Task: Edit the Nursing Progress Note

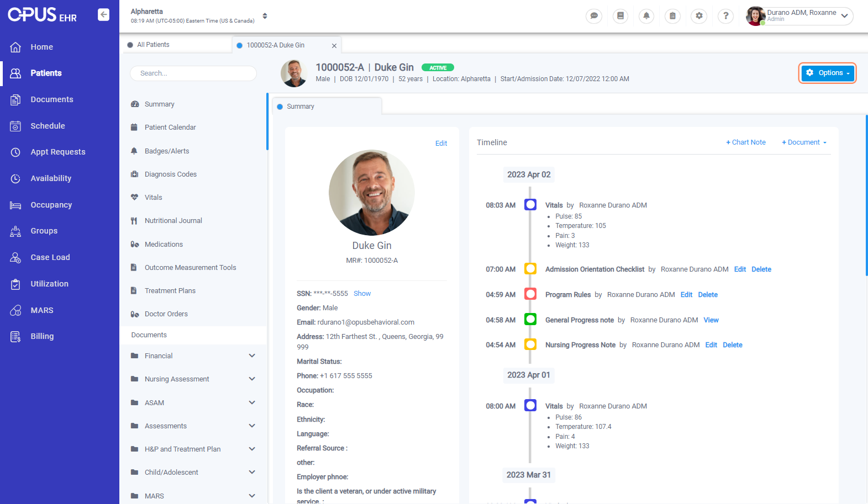Action: coord(711,345)
